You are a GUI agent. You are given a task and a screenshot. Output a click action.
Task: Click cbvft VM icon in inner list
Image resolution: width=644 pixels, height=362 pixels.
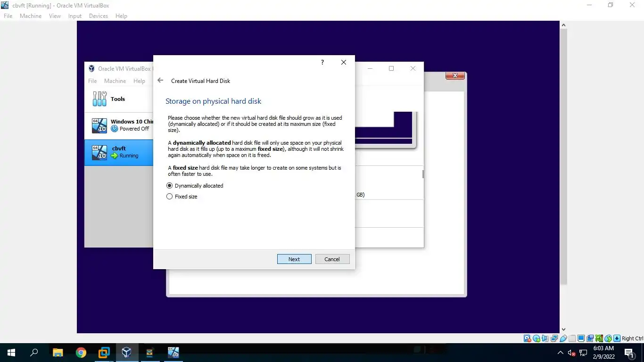click(x=99, y=152)
